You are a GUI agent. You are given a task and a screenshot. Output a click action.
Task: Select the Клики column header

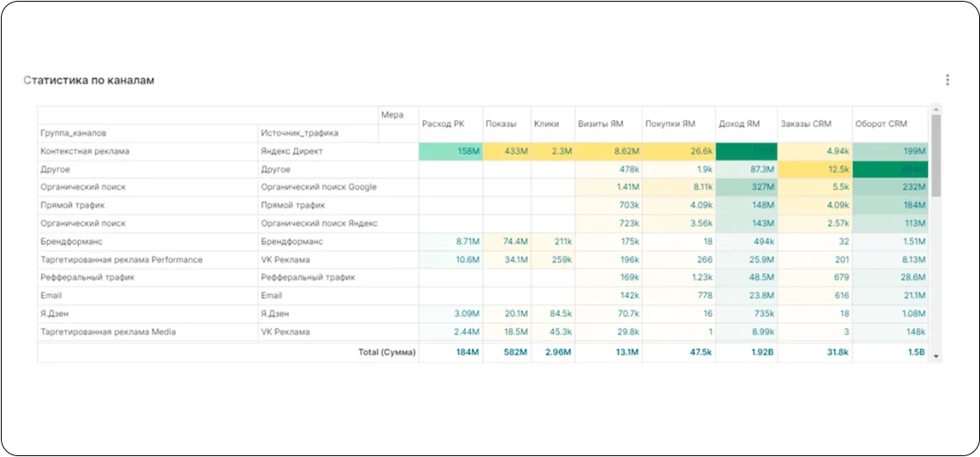click(546, 124)
